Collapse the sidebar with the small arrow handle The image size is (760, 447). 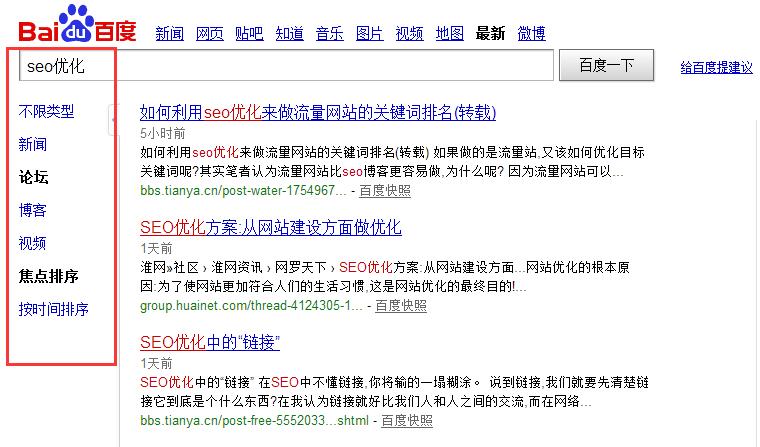point(112,119)
